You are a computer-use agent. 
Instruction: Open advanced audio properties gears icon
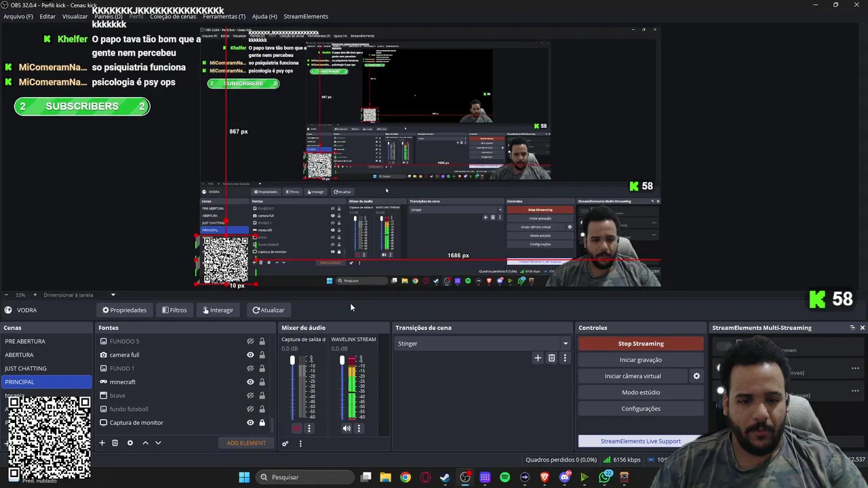point(285,444)
